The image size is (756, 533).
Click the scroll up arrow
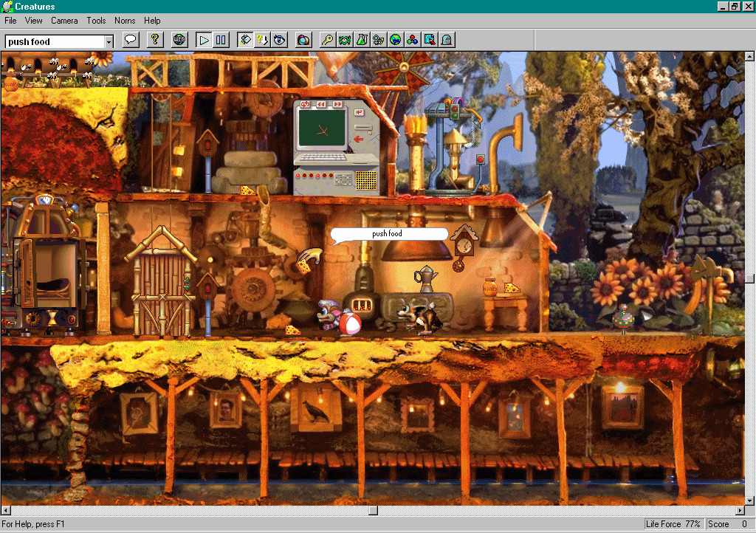coord(750,56)
